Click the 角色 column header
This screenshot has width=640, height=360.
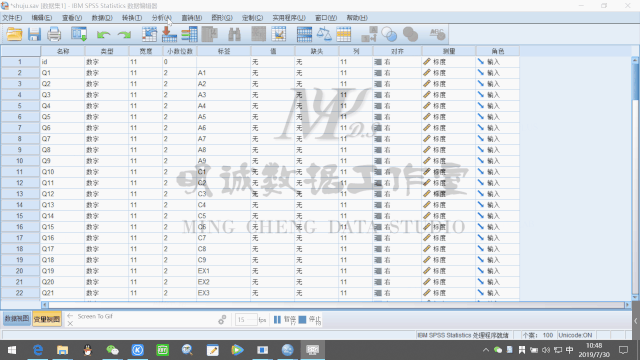[x=498, y=51]
